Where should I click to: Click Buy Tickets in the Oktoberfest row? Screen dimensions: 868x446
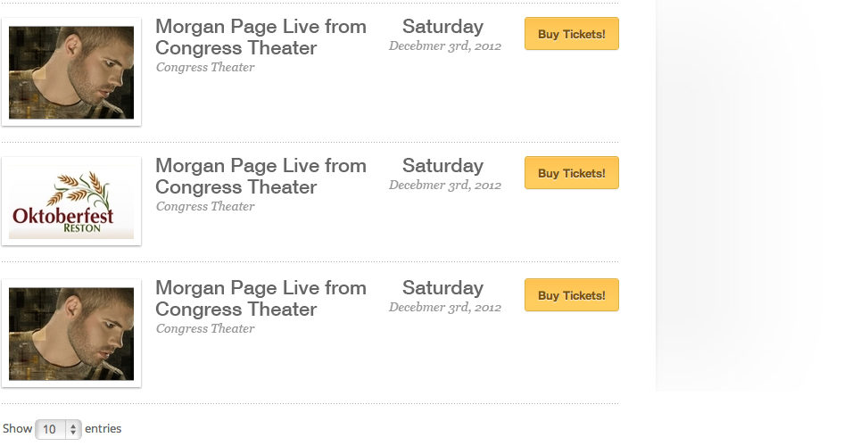pos(571,173)
